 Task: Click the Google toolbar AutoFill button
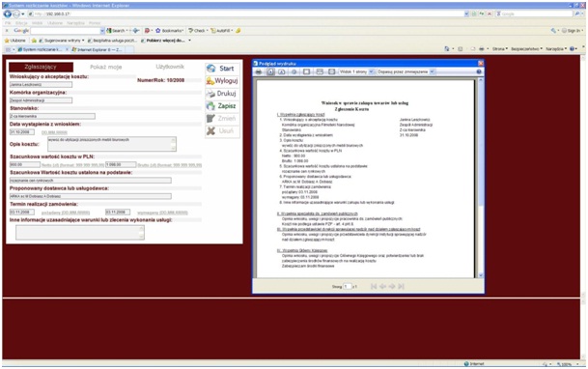222,31
